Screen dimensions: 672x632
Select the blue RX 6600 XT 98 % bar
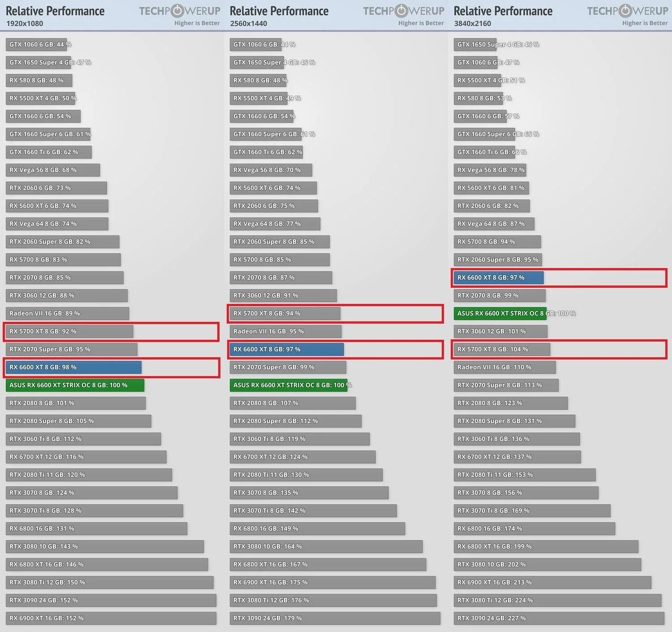(x=73, y=367)
